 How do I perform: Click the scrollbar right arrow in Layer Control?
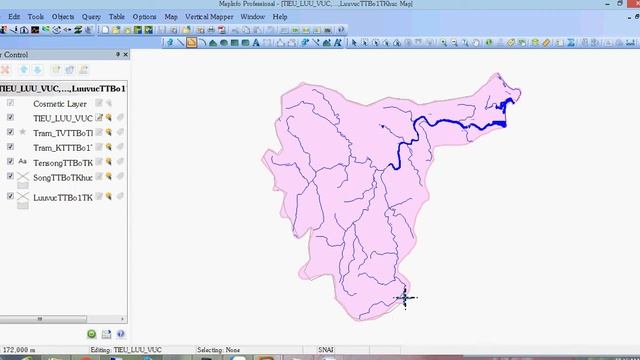[122, 319]
